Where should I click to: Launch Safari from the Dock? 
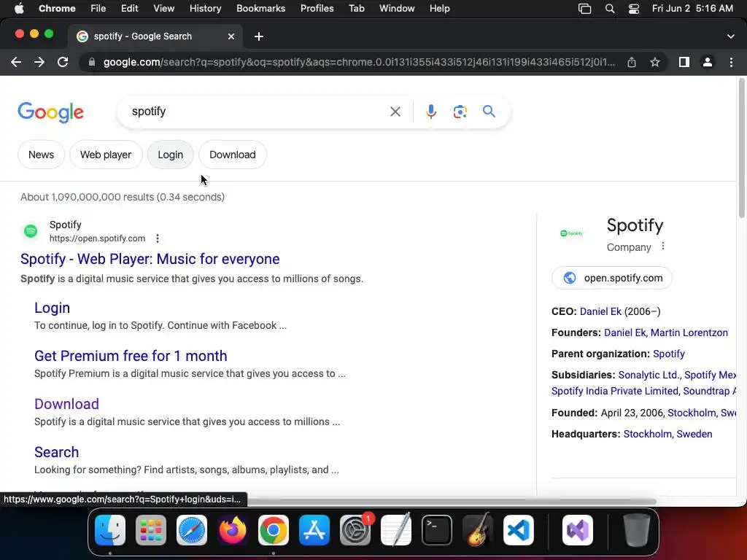coord(192,530)
